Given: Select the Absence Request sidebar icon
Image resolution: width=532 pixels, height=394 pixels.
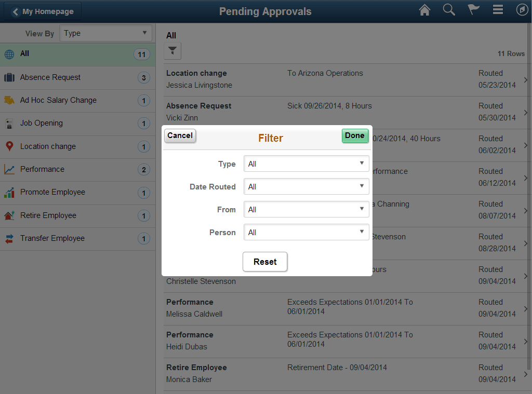Looking at the screenshot, I should coord(9,77).
